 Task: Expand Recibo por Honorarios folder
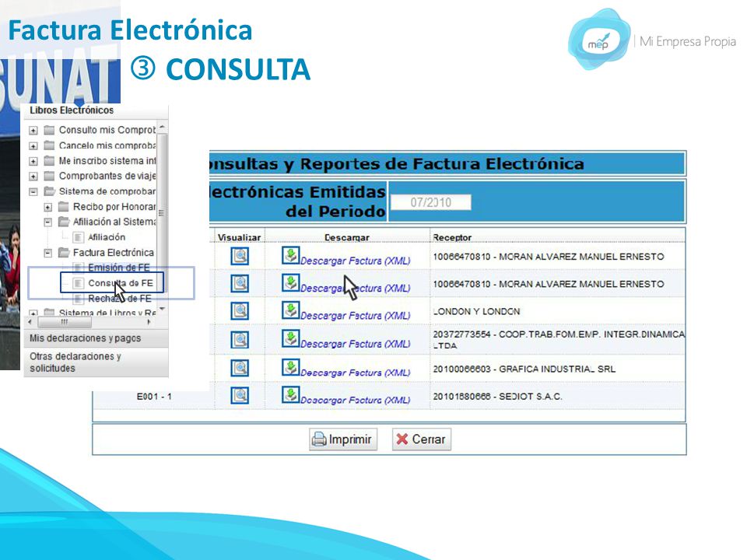pos(48,207)
